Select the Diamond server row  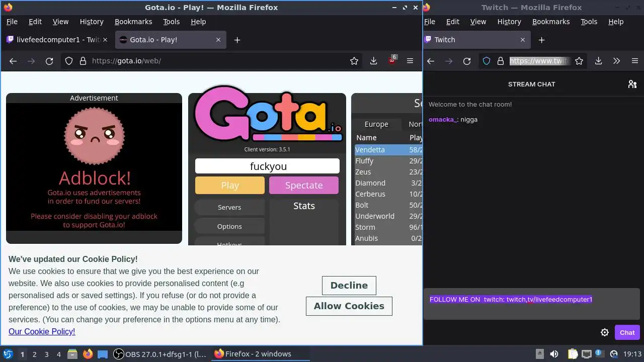(x=388, y=183)
